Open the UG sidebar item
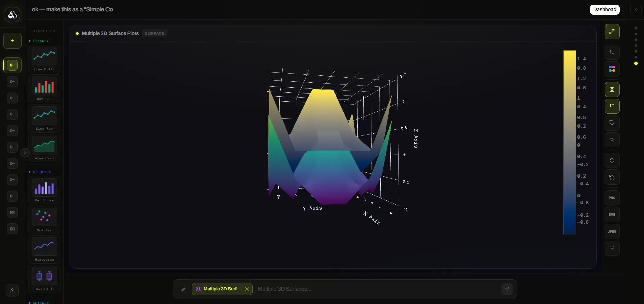 click(12, 229)
